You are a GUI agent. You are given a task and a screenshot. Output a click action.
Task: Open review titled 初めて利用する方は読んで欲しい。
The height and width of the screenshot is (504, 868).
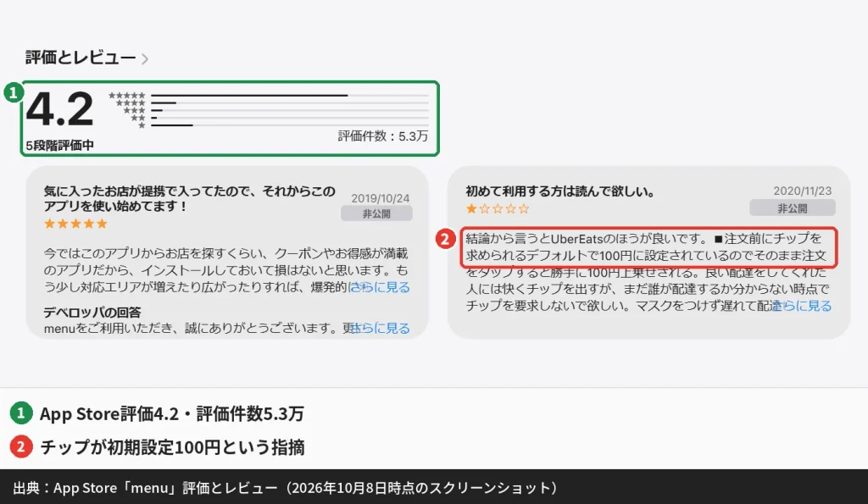coord(560,191)
